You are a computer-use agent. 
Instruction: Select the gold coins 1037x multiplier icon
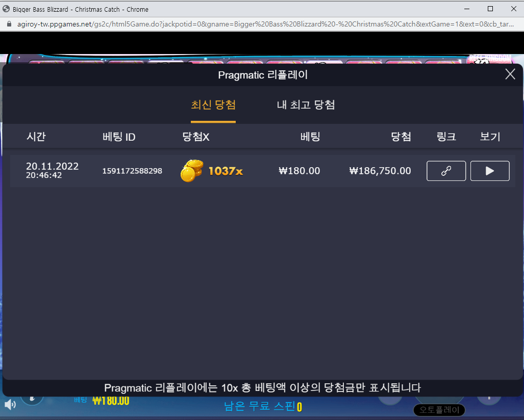pyautogui.click(x=192, y=171)
